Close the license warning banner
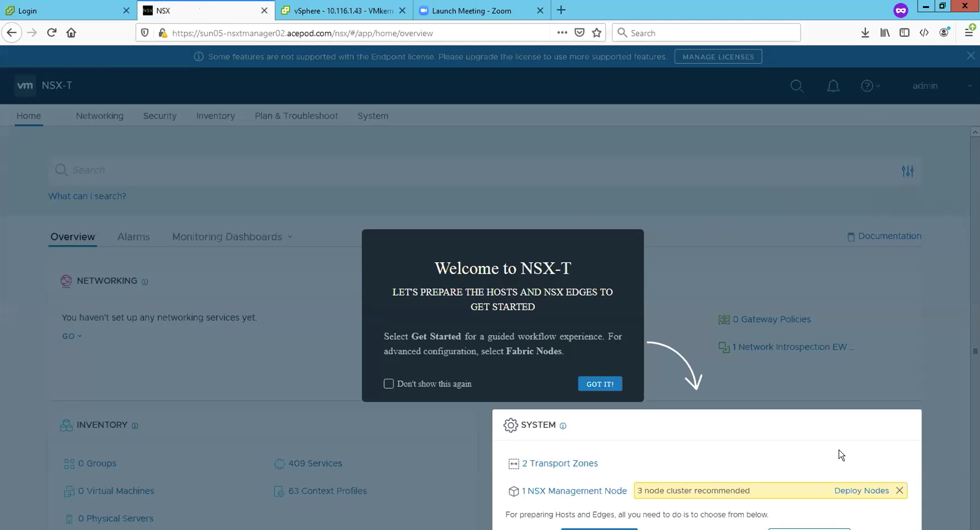The width and height of the screenshot is (980, 530). point(971,56)
